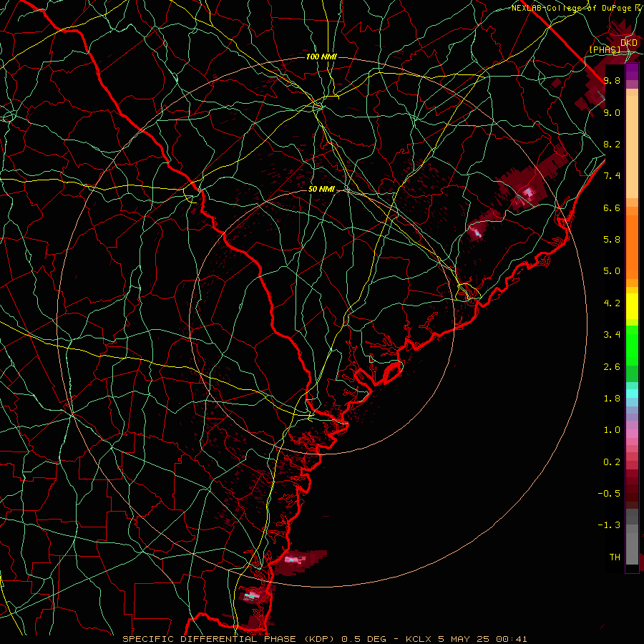Screen dimensions: 644x644
Task: Click the "5 MAY 25 00:41" timestamp
Action: (482, 639)
